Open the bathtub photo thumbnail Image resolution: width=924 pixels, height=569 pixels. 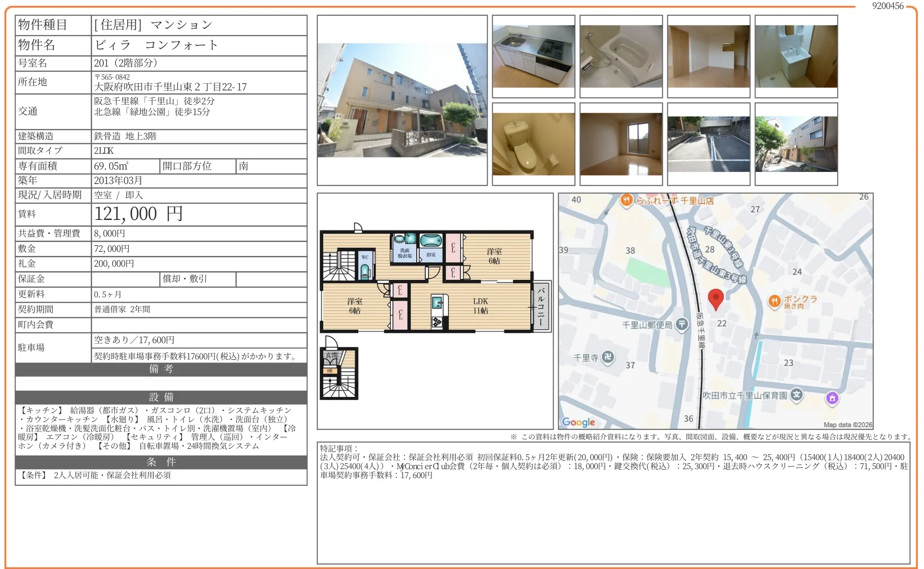point(621,56)
